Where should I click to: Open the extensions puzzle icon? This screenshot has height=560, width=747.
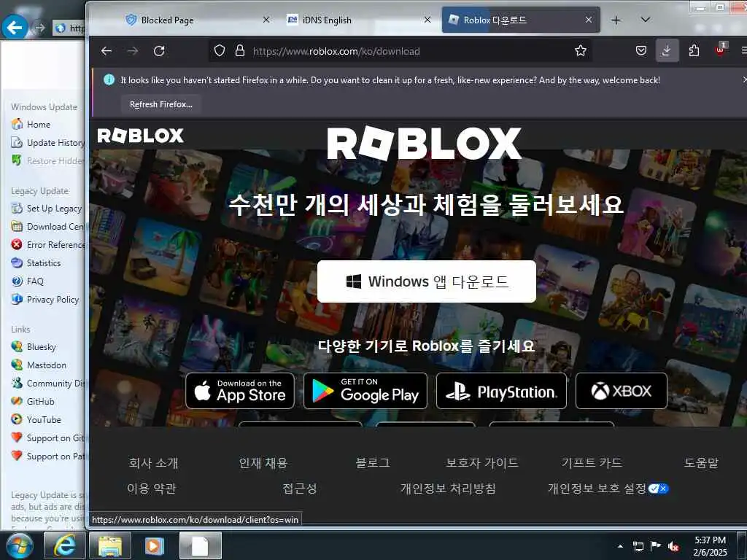pos(694,50)
